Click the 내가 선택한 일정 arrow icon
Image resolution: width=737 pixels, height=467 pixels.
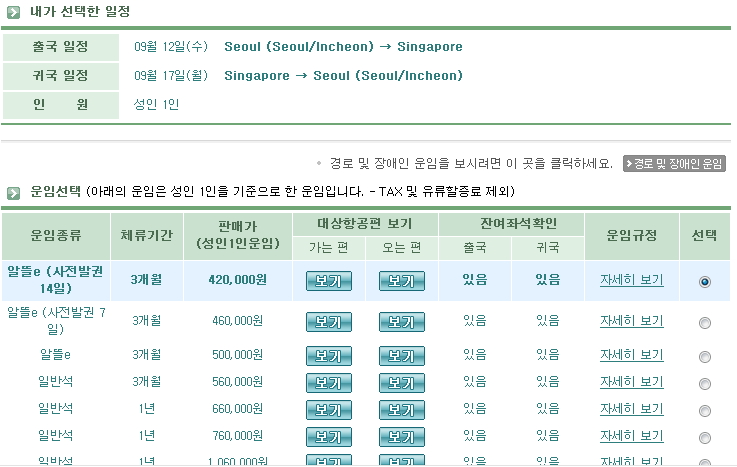point(14,12)
